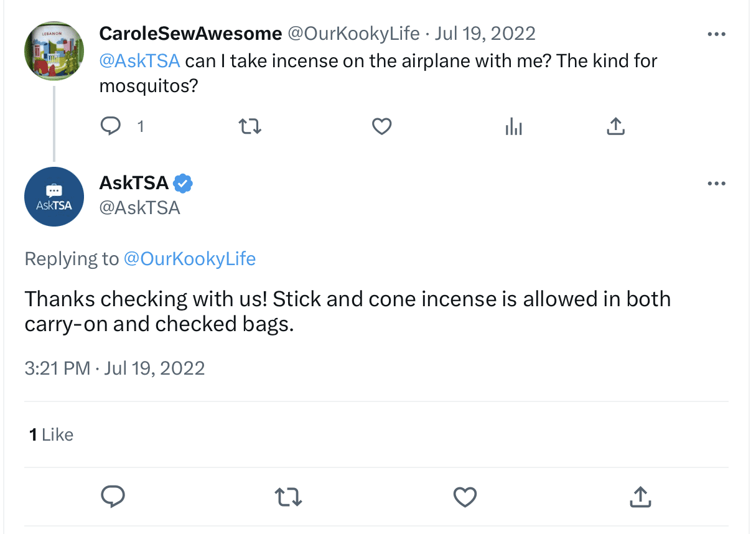Image resolution: width=756 pixels, height=534 pixels.
Task: Open more options for AskTSA's reply
Action: point(717,184)
